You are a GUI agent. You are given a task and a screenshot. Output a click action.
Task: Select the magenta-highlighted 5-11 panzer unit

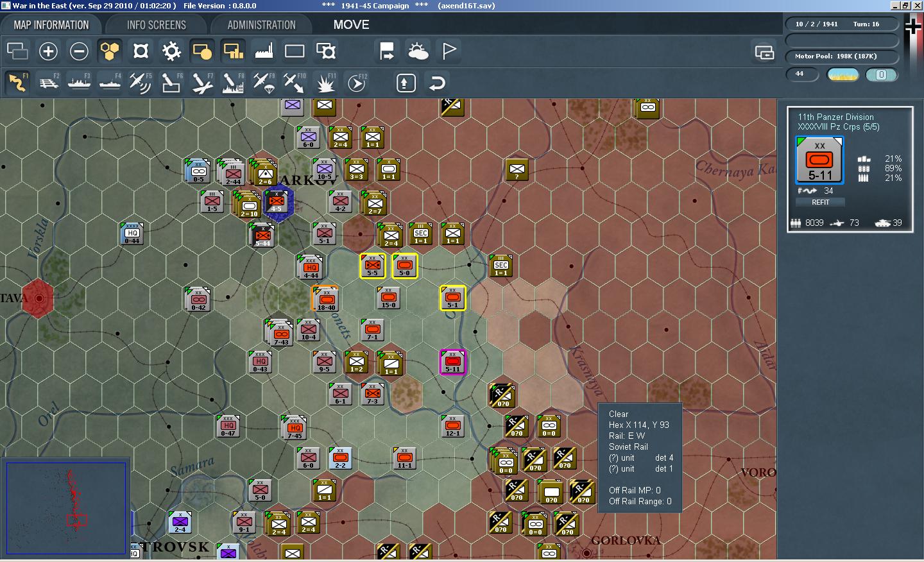(452, 362)
